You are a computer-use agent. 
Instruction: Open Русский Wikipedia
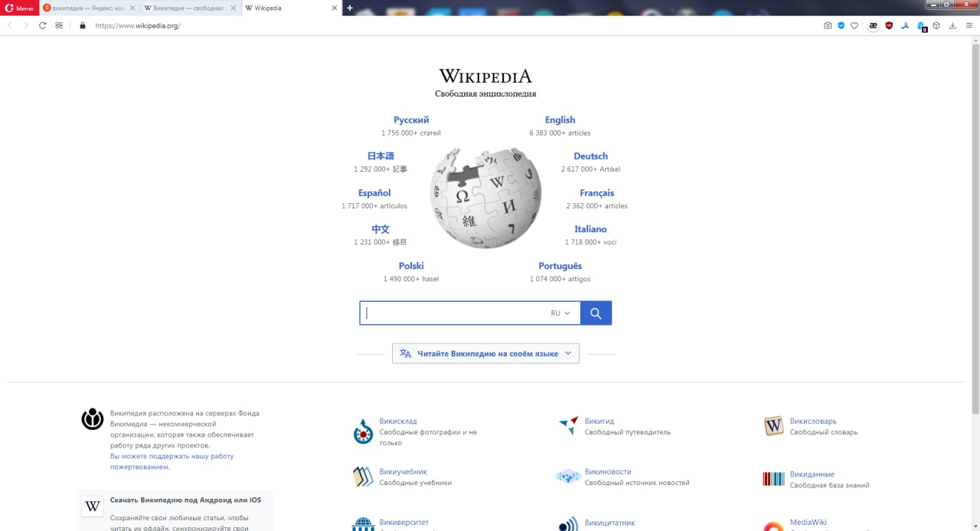pyautogui.click(x=411, y=120)
